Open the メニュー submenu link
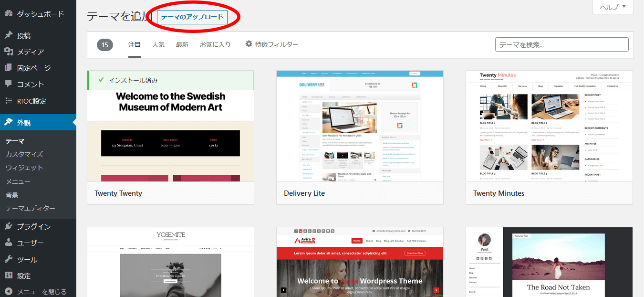This screenshot has width=644, height=297. (x=18, y=181)
